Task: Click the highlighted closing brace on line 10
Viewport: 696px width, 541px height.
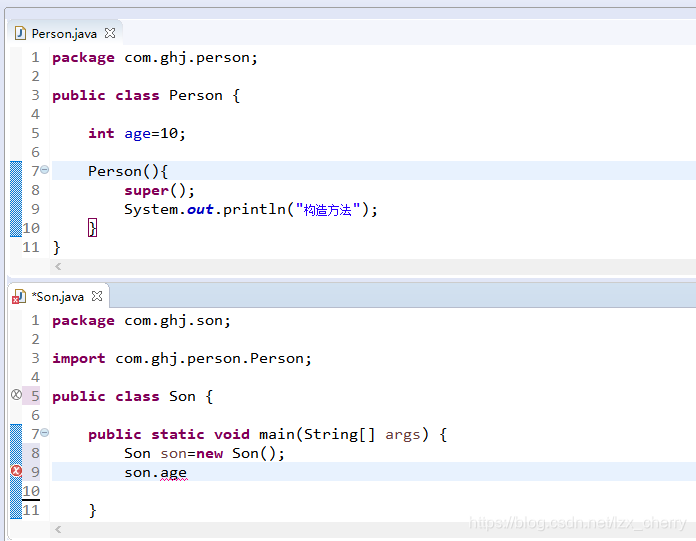Action: click(92, 228)
